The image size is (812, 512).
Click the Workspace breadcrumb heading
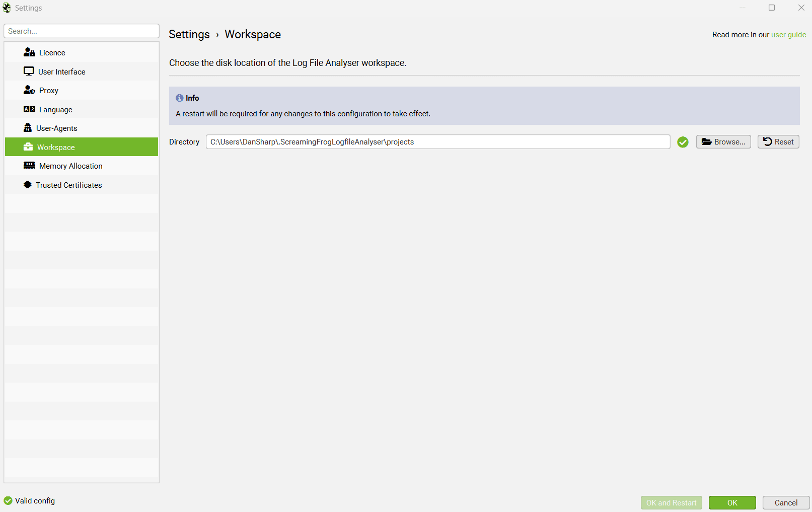pyautogui.click(x=253, y=34)
